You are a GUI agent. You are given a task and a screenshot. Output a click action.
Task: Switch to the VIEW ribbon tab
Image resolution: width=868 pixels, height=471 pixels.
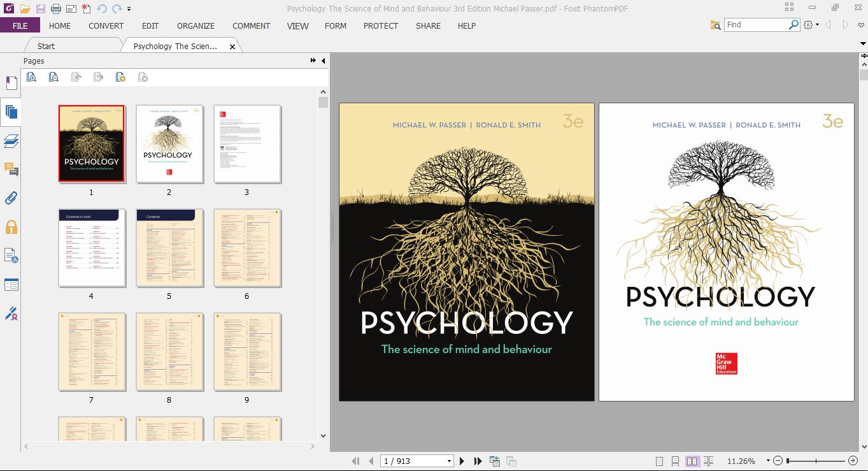pos(298,25)
